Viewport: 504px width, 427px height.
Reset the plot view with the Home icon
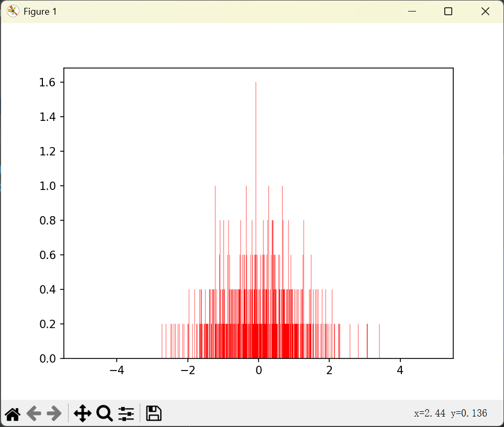coord(13,413)
